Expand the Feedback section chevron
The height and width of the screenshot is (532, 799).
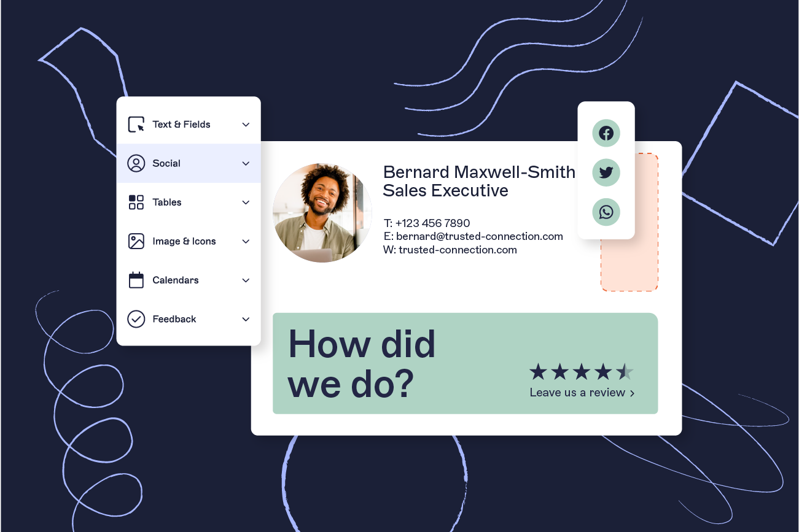click(246, 319)
